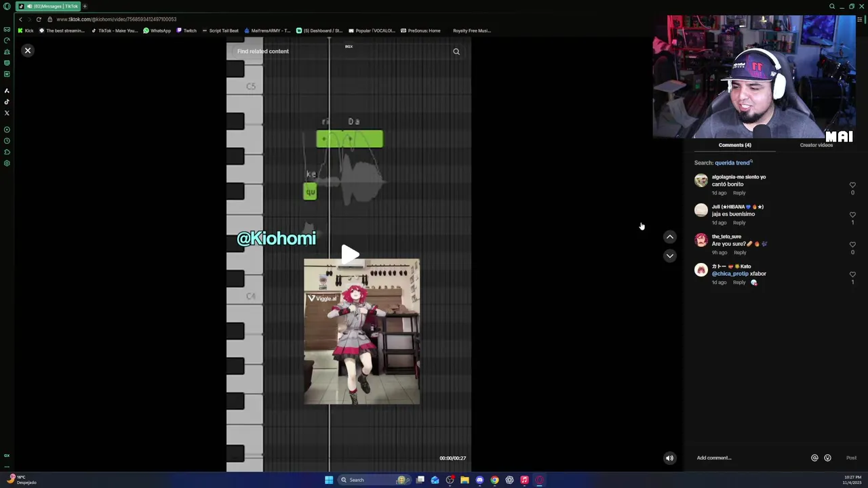Open File Explorer from the taskbar

click(x=465, y=480)
